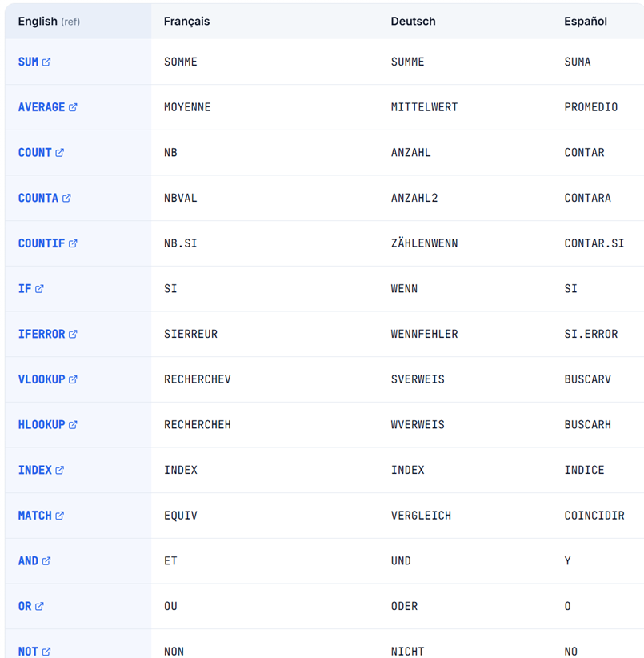Click the UND cell
The height and width of the screenshot is (658, 644).
coord(465,560)
